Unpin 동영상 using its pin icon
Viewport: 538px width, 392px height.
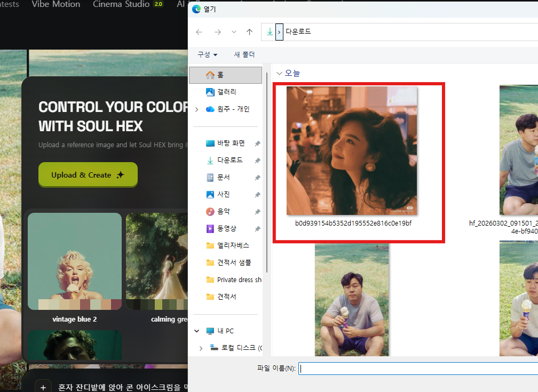[257, 229]
